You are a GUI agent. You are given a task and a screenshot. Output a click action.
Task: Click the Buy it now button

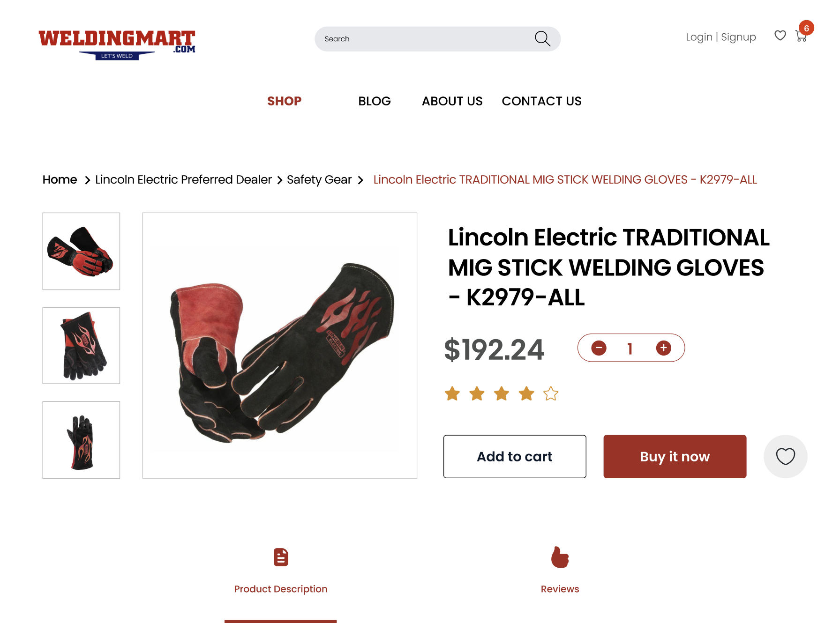pyautogui.click(x=675, y=456)
